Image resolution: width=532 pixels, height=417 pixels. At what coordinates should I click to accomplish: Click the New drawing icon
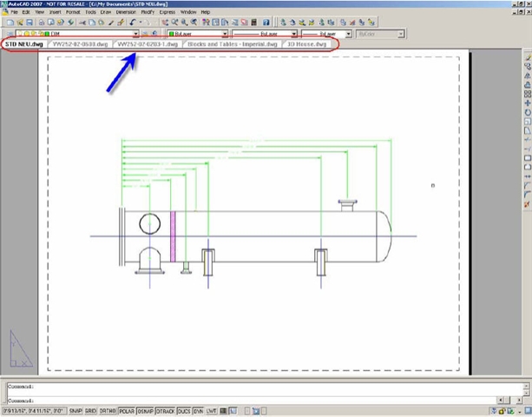[x=10, y=23]
